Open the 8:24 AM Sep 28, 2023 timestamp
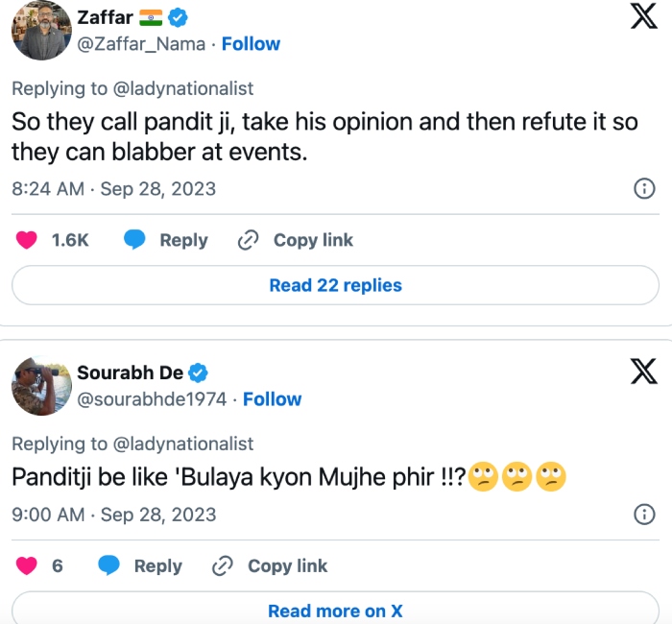The image size is (672, 624). tap(113, 188)
